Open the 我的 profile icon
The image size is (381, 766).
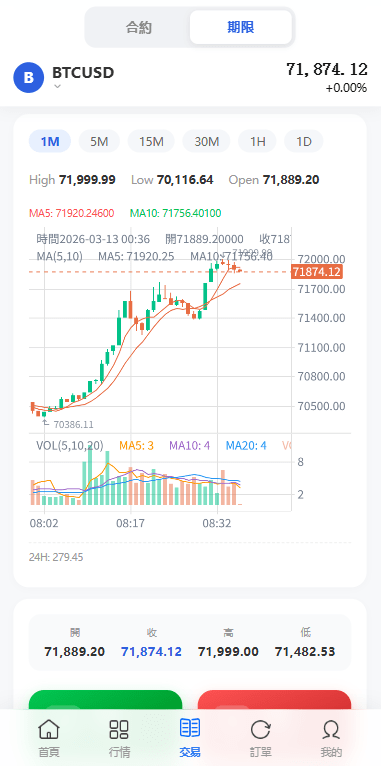331,730
